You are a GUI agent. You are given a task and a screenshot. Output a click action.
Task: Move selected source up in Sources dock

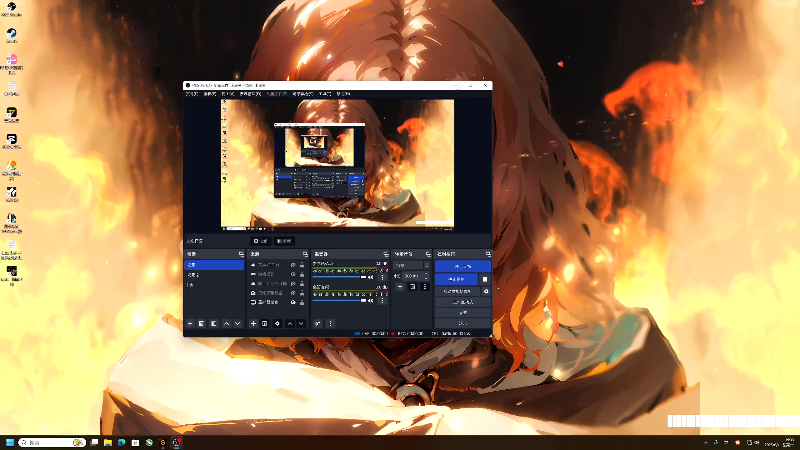click(290, 323)
